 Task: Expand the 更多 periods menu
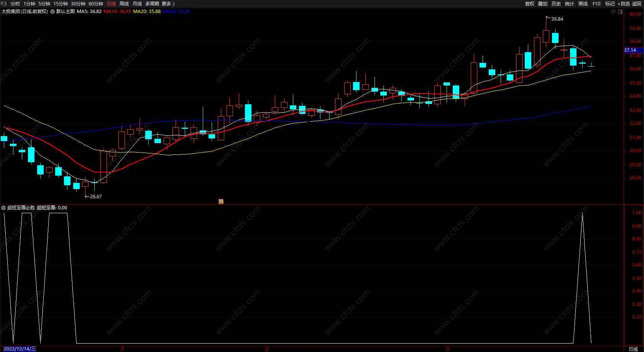(168, 3)
